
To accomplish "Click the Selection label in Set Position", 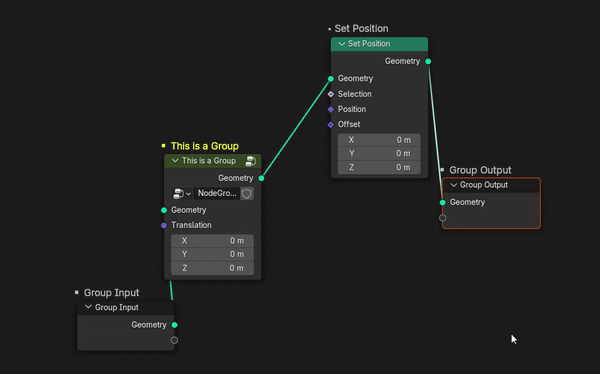I will click(355, 94).
